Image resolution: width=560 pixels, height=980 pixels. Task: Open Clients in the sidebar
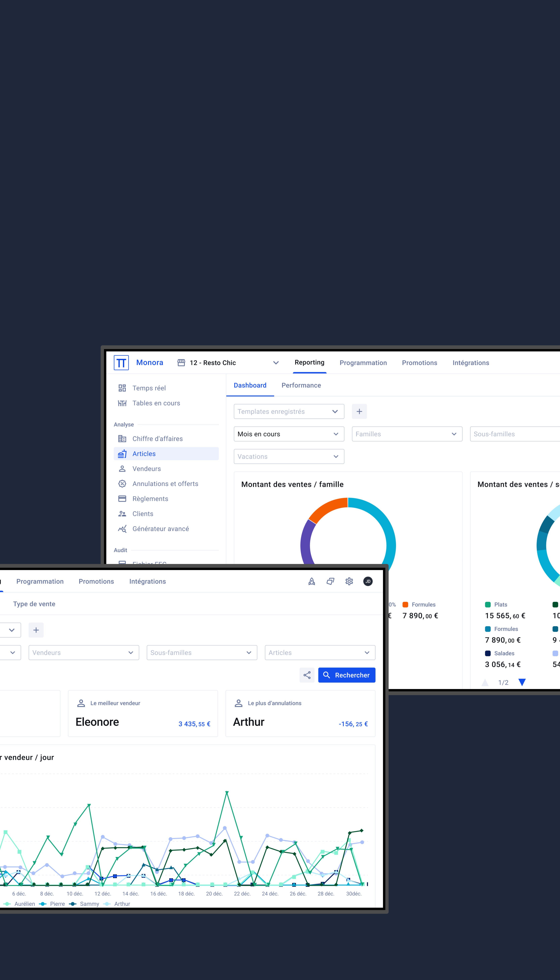(x=166, y=514)
